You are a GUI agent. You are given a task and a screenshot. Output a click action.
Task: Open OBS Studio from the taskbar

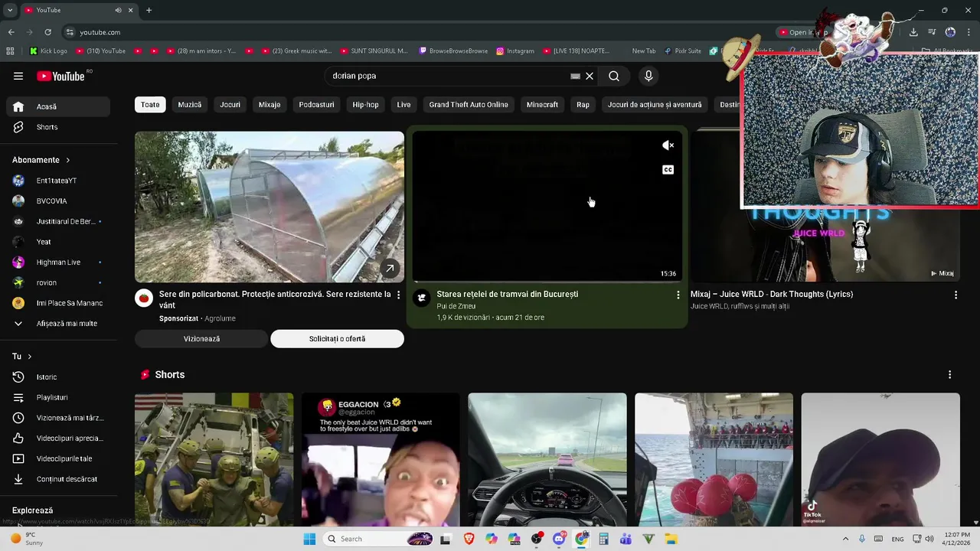(x=536, y=539)
